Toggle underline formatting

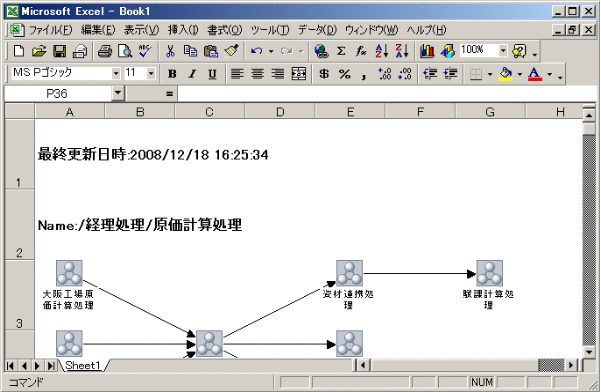click(x=212, y=74)
